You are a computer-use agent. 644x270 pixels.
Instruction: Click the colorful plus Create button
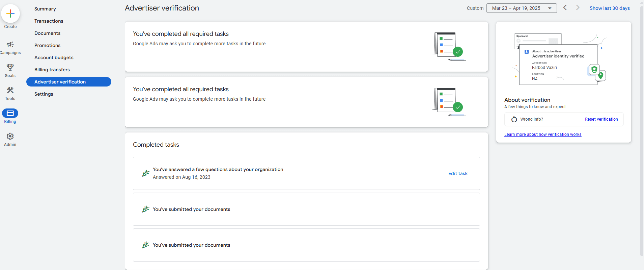(10, 14)
